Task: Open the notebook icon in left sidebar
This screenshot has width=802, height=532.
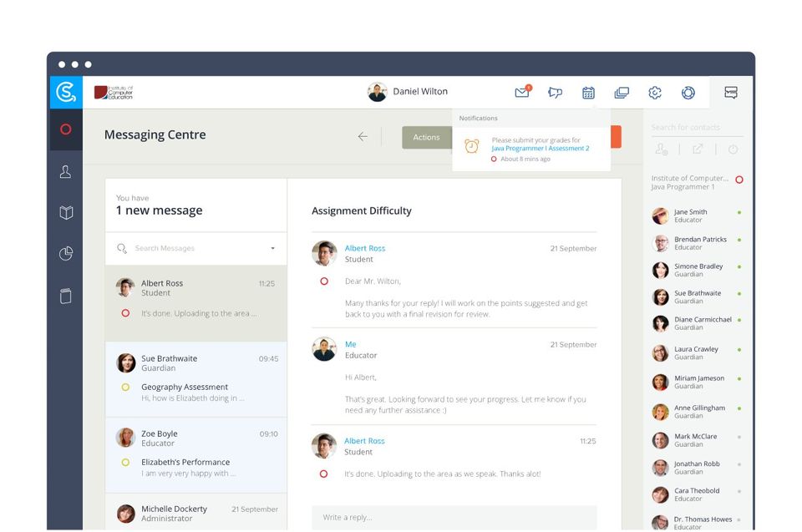Action: point(66,296)
